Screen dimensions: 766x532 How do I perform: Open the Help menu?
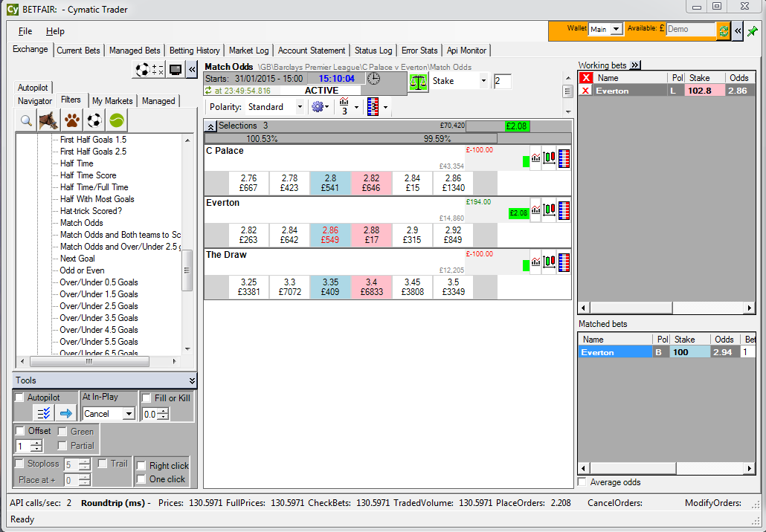point(55,31)
